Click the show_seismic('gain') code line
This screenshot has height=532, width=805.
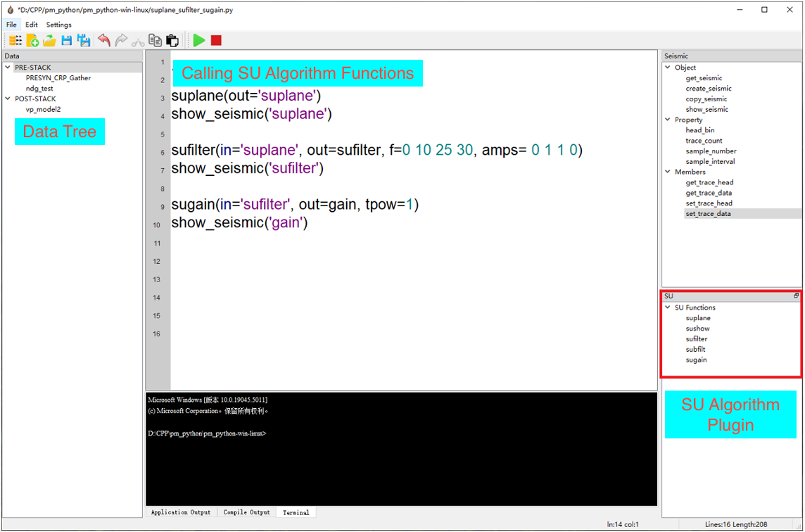pos(239,223)
